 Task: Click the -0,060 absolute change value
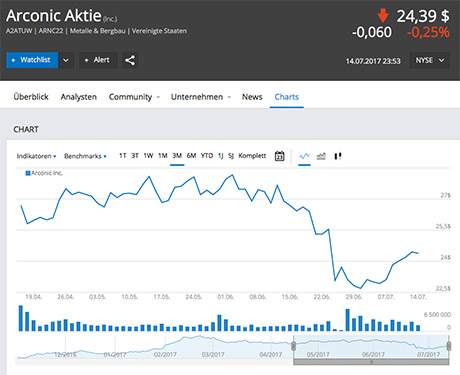coord(372,32)
